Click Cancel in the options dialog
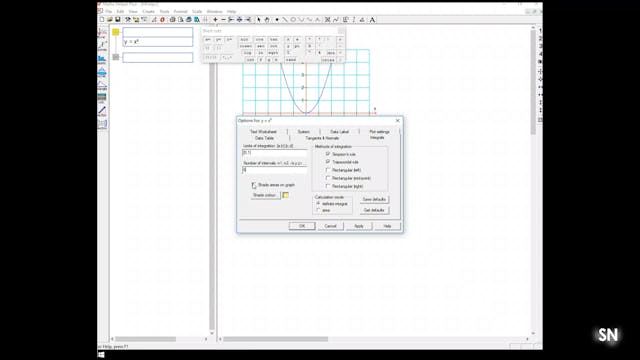The height and width of the screenshot is (360, 640). coord(330,226)
